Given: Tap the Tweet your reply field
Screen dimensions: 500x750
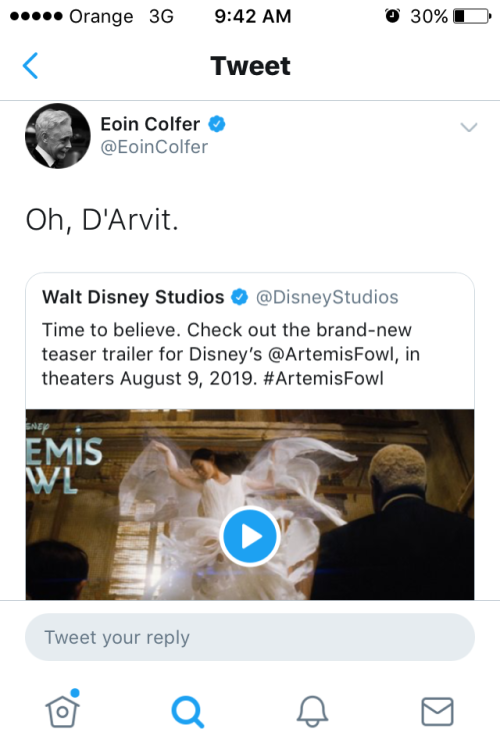Looking at the screenshot, I should pyautogui.click(x=250, y=637).
